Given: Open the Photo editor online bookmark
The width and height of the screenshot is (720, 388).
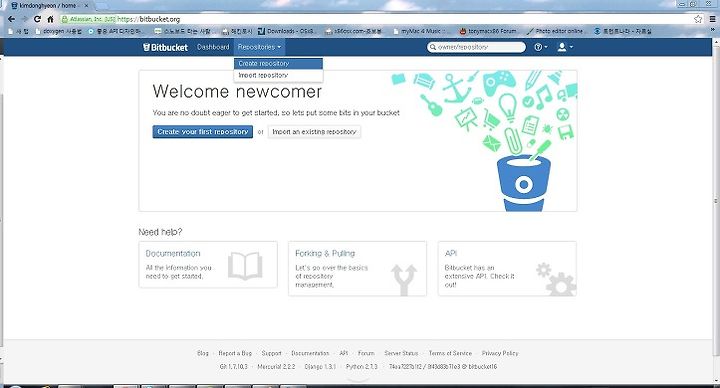Looking at the screenshot, I should (x=555, y=31).
